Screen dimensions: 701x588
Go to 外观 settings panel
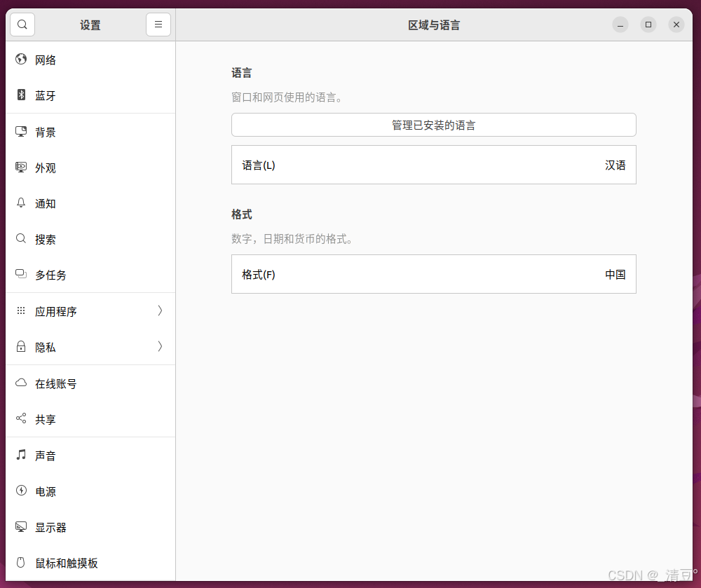tap(90, 168)
